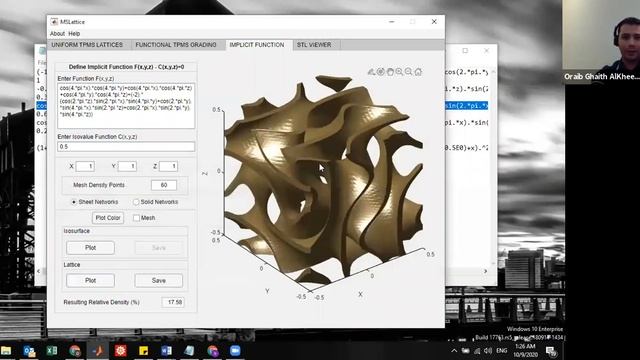Open Excel from the taskbar

point(52,351)
